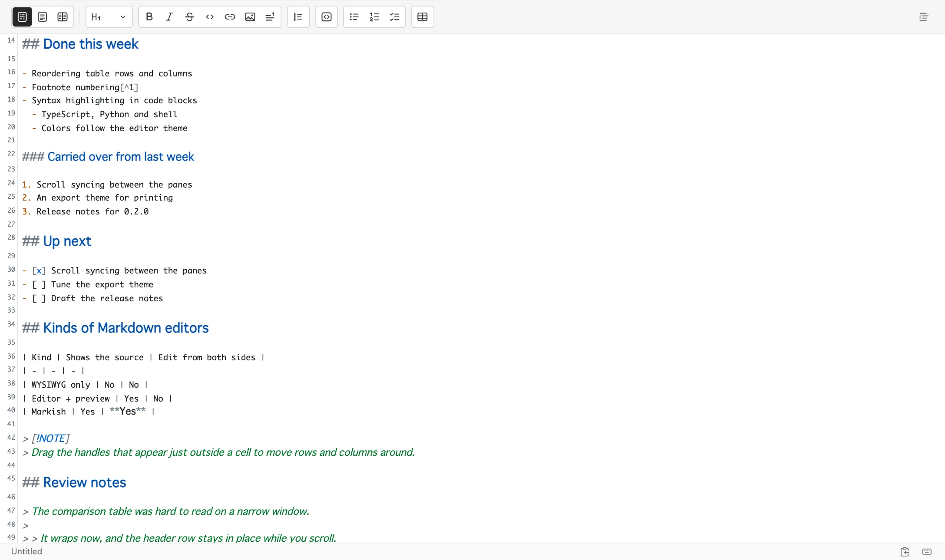This screenshot has width=945, height=560.
Task: Click line number 36 in the gutter
Action: pos(11,356)
